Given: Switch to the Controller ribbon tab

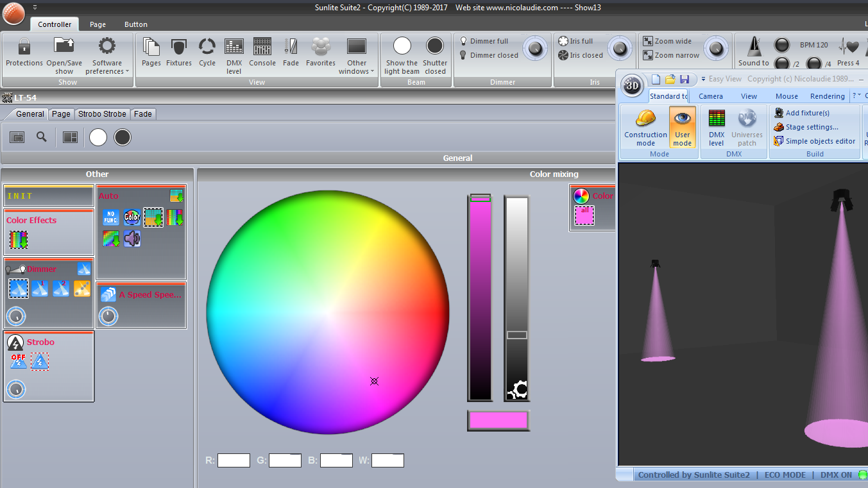Looking at the screenshot, I should coord(55,24).
